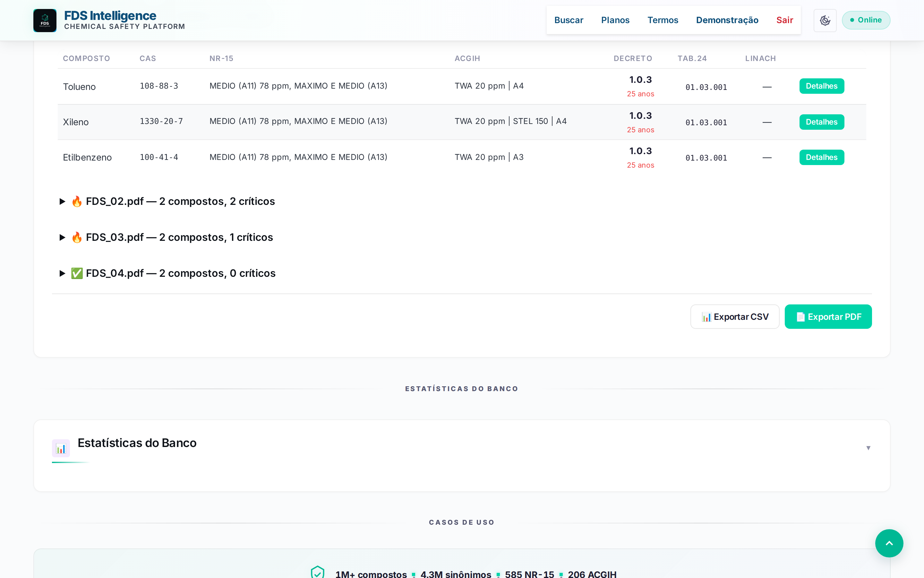Image resolution: width=924 pixels, height=578 pixels.
Task: Open the Planos nav item
Action: tap(615, 20)
